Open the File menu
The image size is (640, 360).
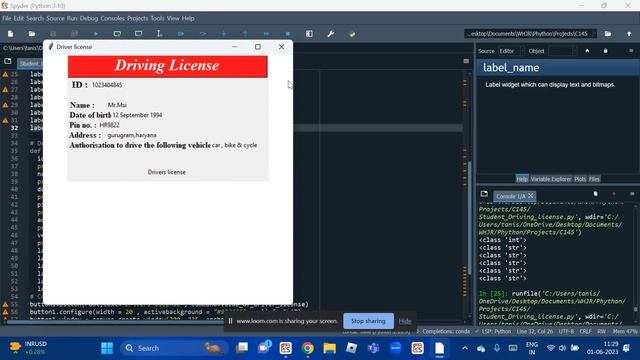(x=7, y=18)
